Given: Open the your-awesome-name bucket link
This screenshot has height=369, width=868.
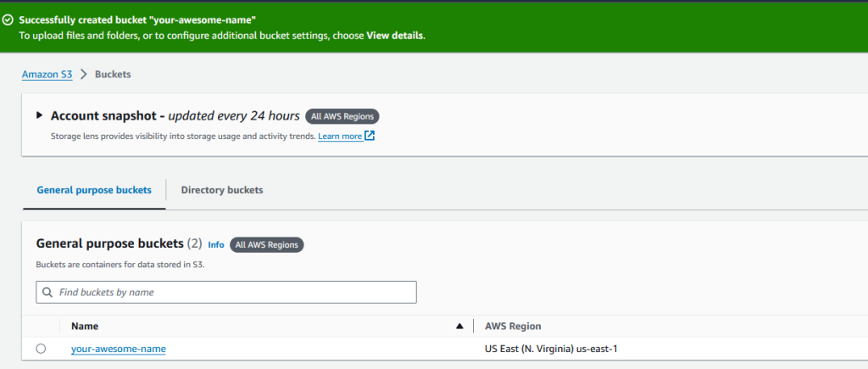Looking at the screenshot, I should pos(119,349).
